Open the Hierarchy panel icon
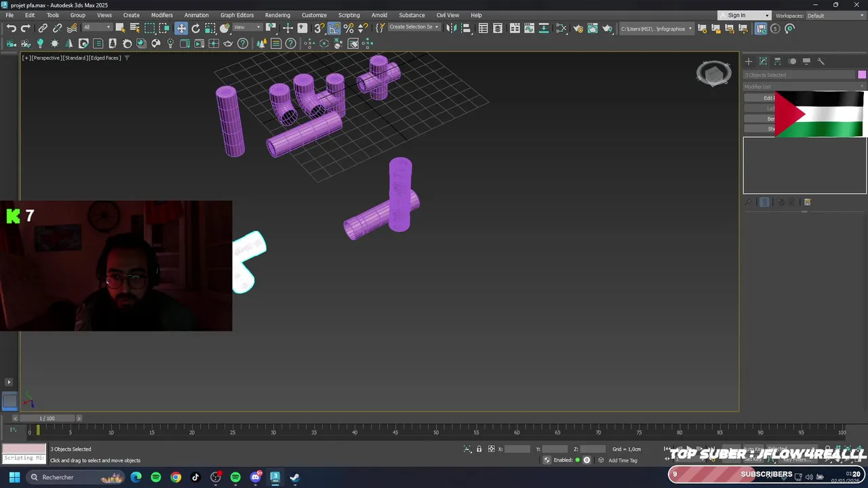The image size is (868, 488). (777, 61)
